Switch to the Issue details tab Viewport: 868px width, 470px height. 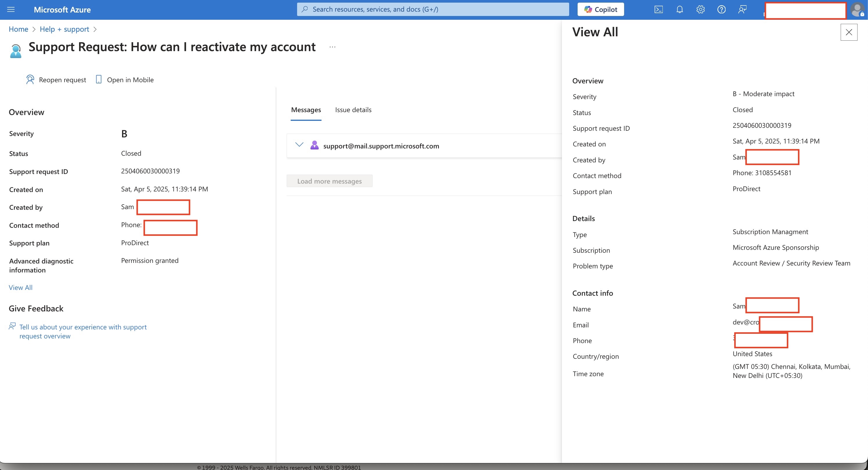353,110
